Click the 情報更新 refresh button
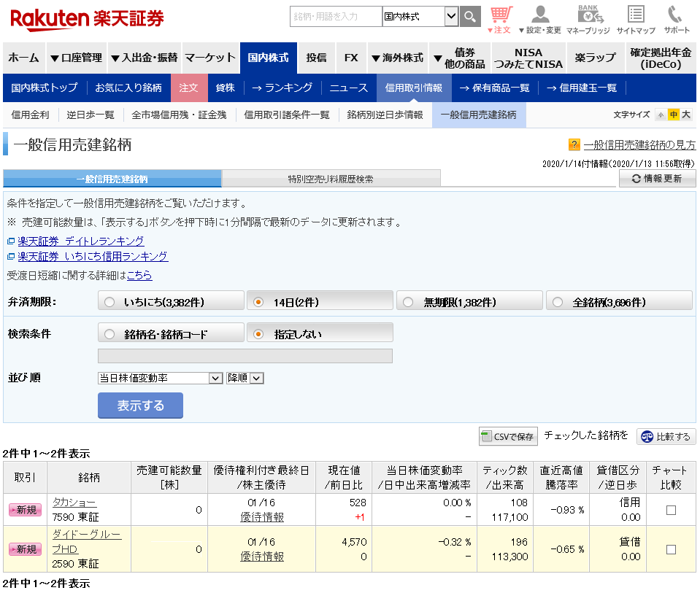The image size is (700, 593). [657, 179]
